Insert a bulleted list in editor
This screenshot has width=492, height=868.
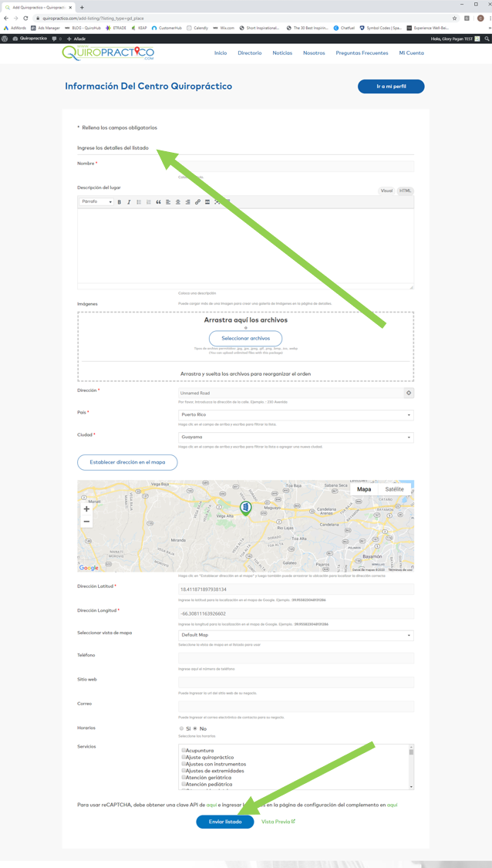tap(139, 202)
